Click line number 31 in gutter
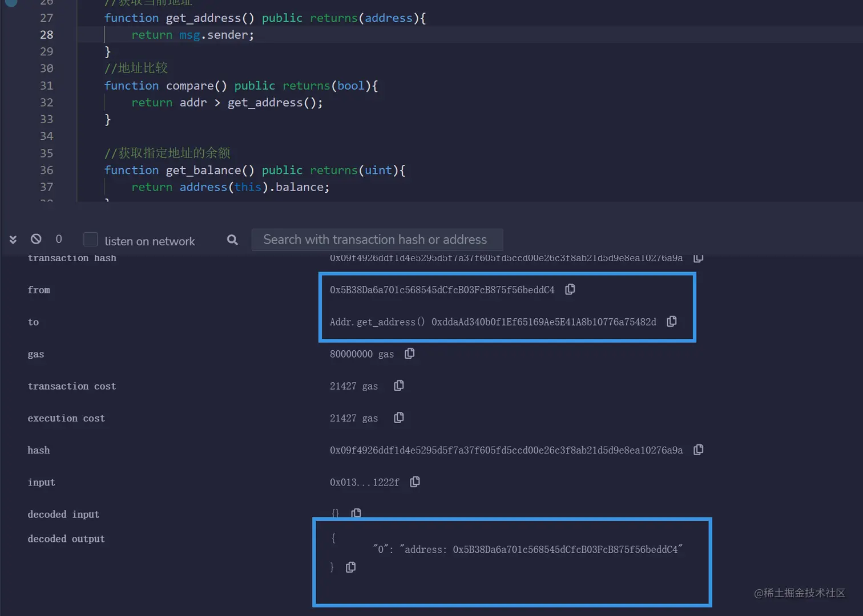 pos(46,86)
